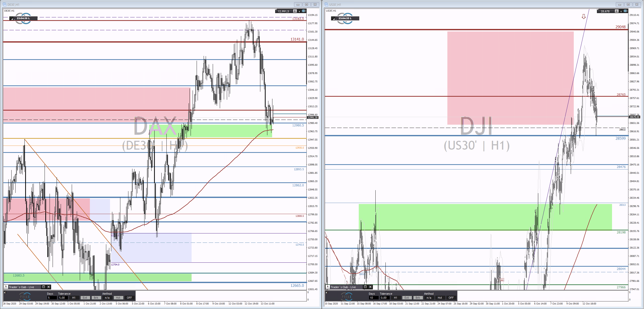Toggle the Ext button in US30 panel
644x309 pixels.
click(407, 298)
